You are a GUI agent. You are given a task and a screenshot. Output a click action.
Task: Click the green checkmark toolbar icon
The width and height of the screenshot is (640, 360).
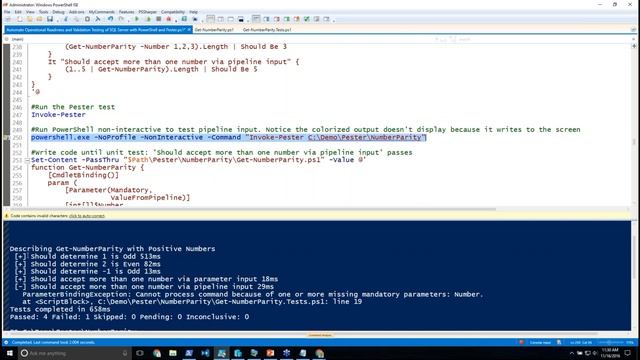(307, 19)
